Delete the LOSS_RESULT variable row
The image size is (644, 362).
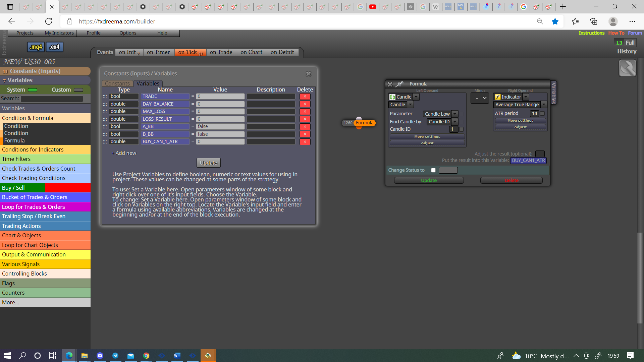point(305,119)
